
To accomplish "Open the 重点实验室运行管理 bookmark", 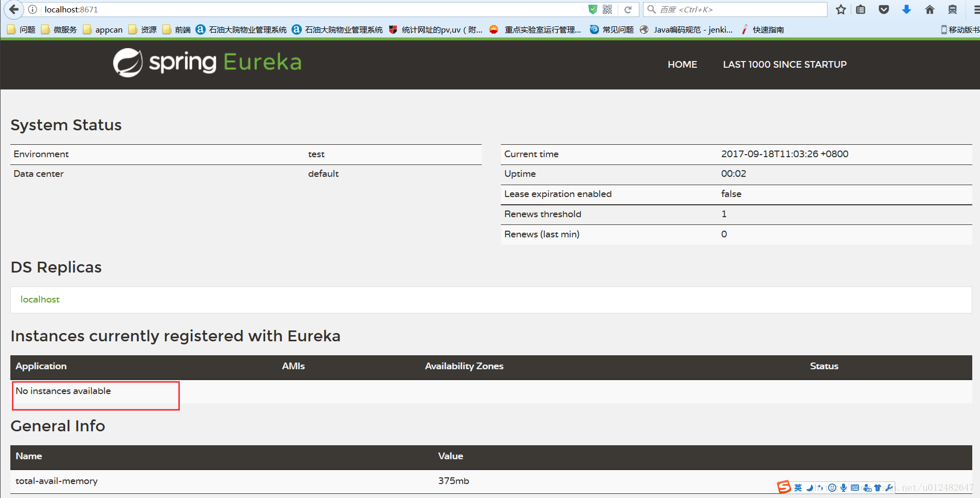I will click(535, 29).
